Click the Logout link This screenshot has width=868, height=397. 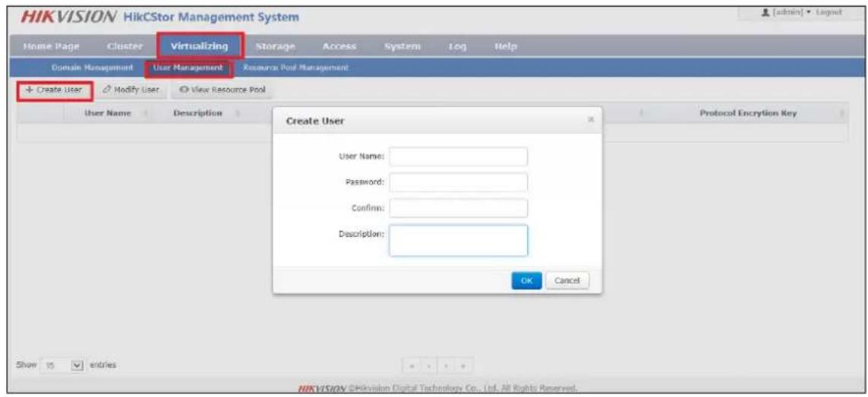point(829,11)
